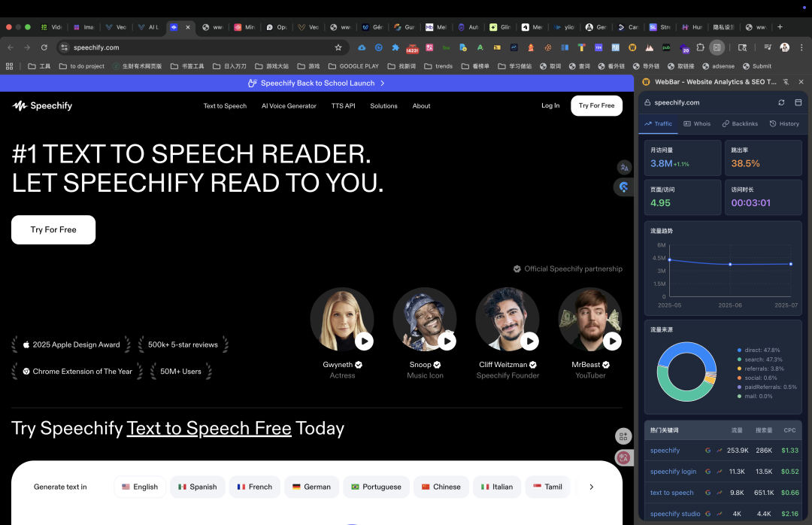
Task: Play Snoop's voice sample
Action: pyautogui.click(x=447, y=341)
